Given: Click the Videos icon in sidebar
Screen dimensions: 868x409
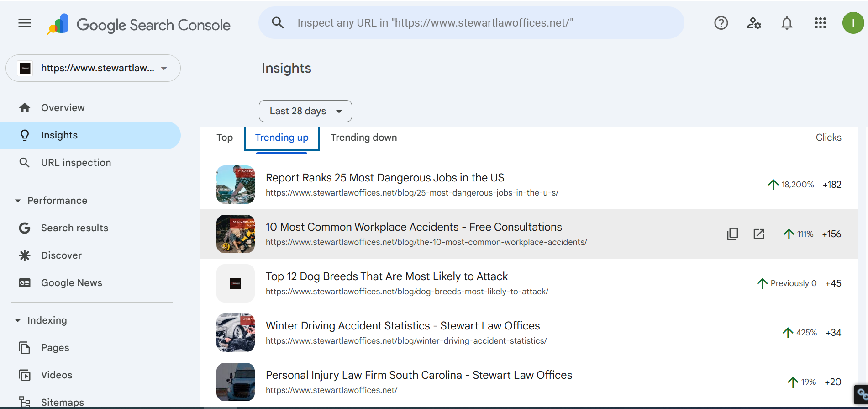Looking at the screenshot, I should point(25,375).
